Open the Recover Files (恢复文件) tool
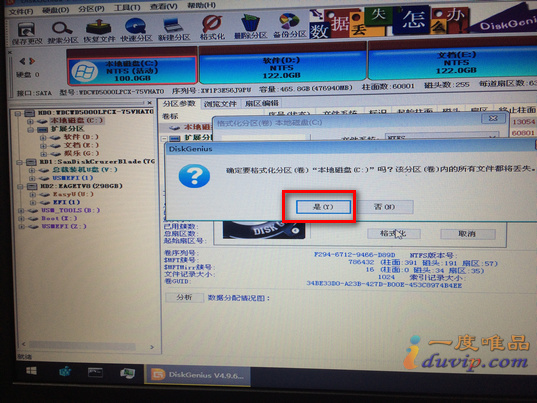 [99, 31]
